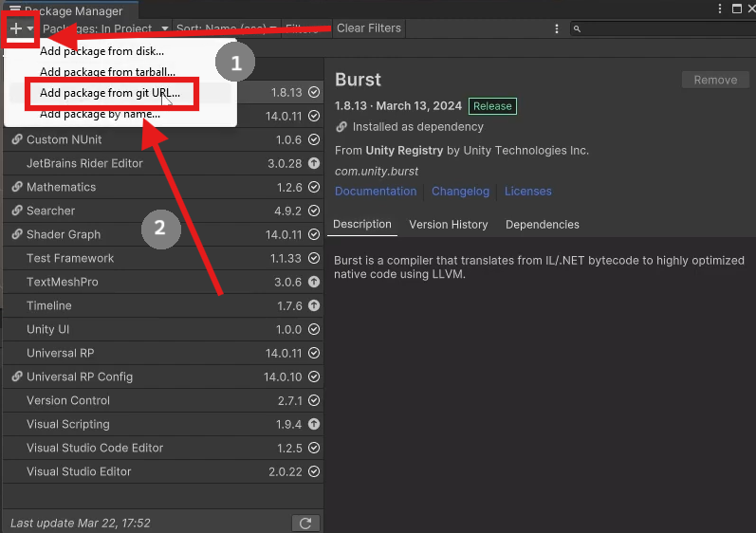756x533 pixels.
Task: Click installed checkmark icon for Custom NUnit
Action: click(314, 139)
